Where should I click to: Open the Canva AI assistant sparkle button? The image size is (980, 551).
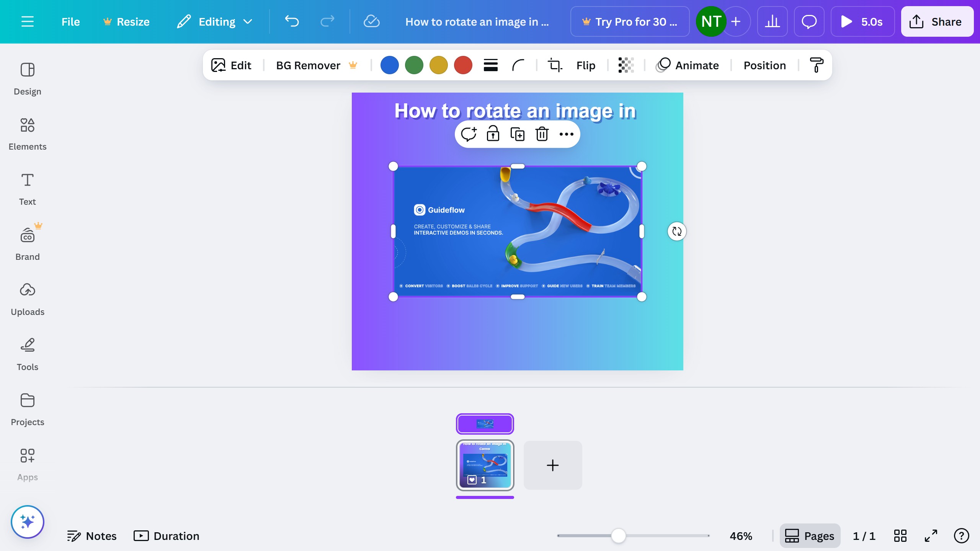(x=28, y=522)
